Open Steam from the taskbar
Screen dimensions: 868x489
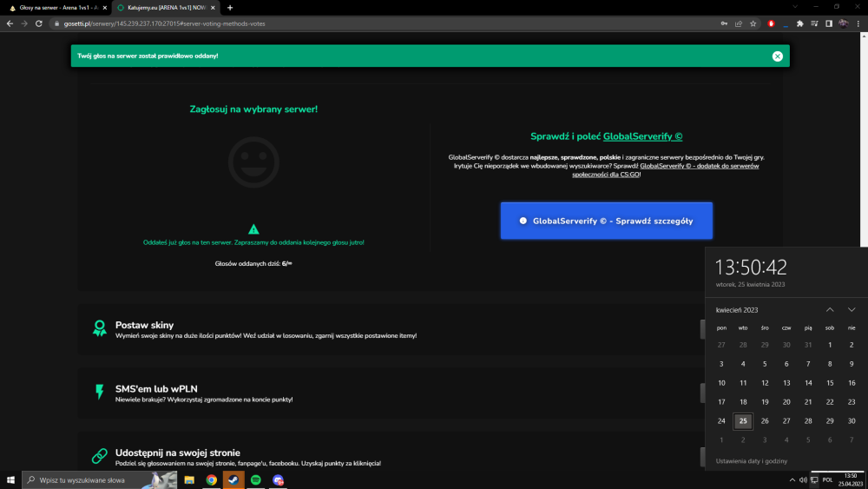[x=233, y=479]
